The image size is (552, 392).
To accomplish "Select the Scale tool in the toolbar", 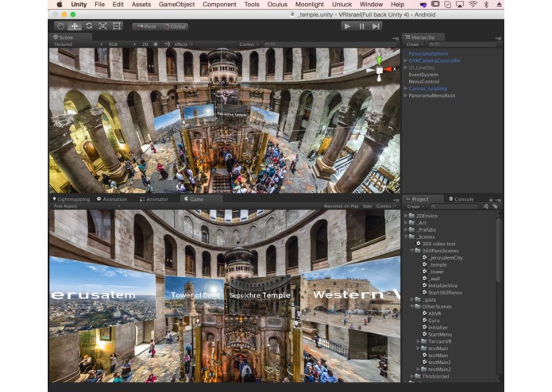I will 102,26.
